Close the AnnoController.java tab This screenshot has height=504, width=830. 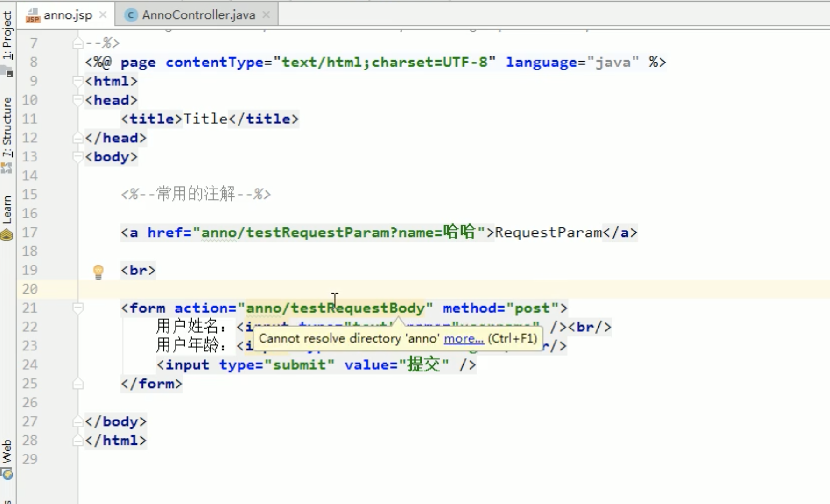click(266, 15)
